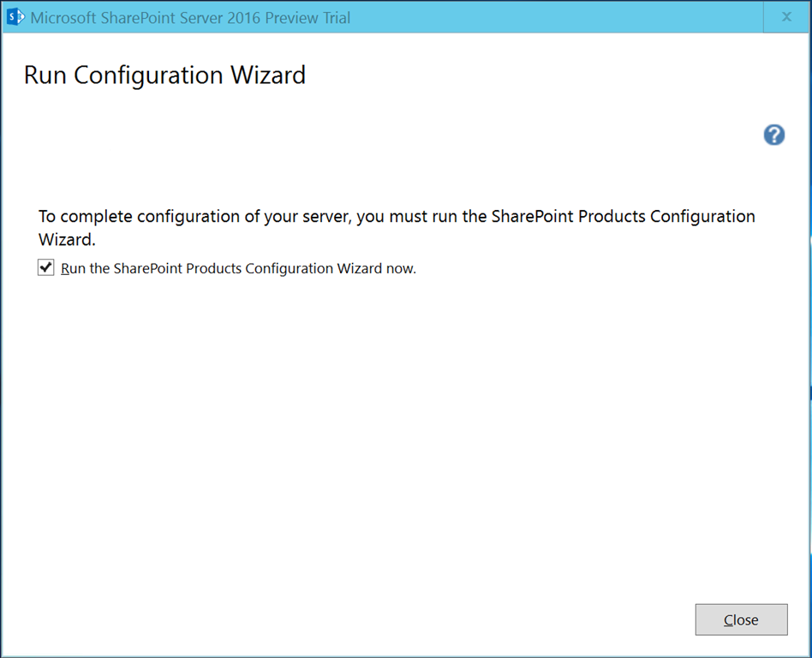The width and height of the screenshot is (812, 658).
Task: Open the blue question mark help icon
Action: click(x=773, y=135)
